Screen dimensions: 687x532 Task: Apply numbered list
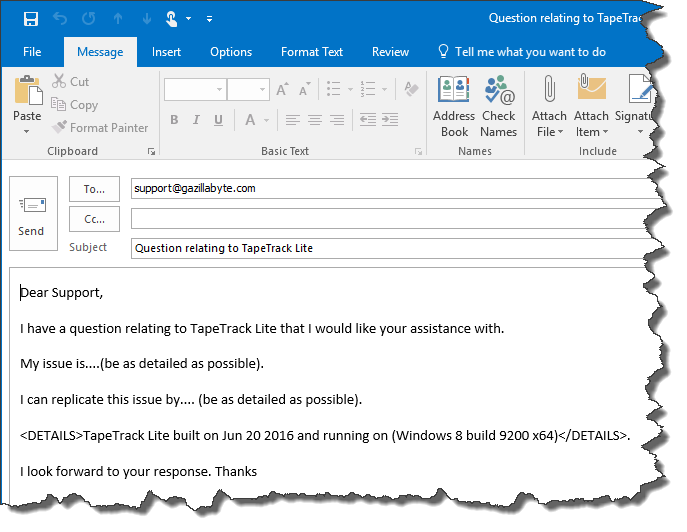click(x=368, y=89)
